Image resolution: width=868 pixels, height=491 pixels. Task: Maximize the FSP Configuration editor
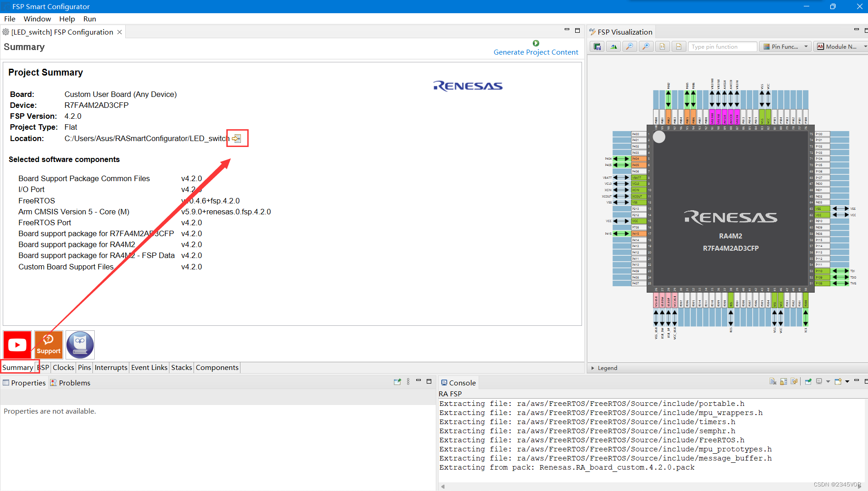(577, 30)
